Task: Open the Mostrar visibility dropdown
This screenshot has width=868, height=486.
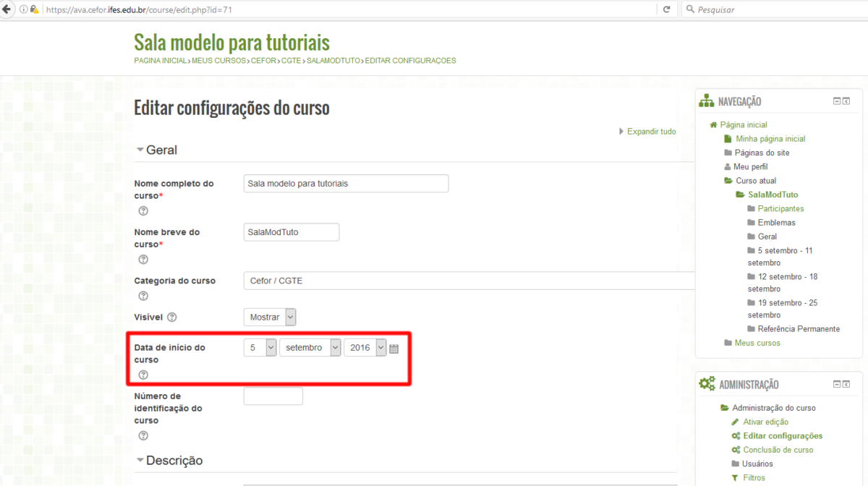Action: pyautogui.click(x=269, y=316)
